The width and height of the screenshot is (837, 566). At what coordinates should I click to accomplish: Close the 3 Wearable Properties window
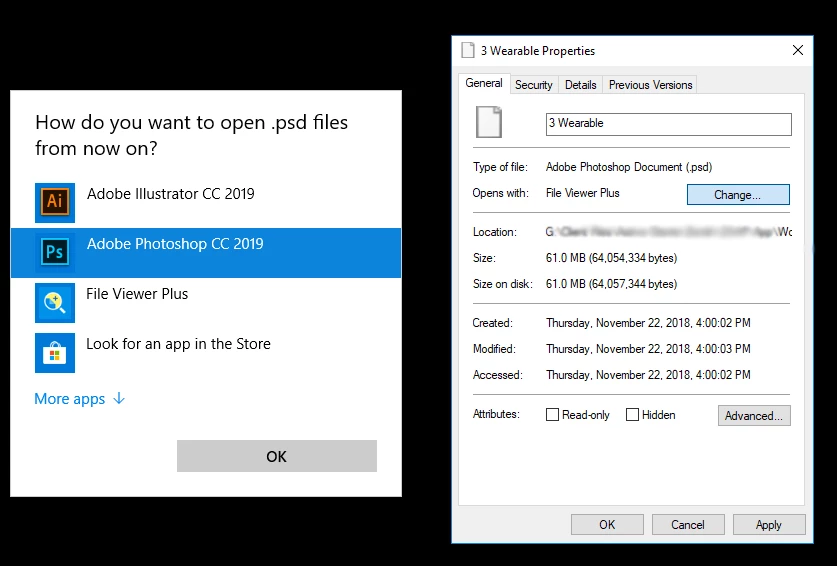(797, 50)
